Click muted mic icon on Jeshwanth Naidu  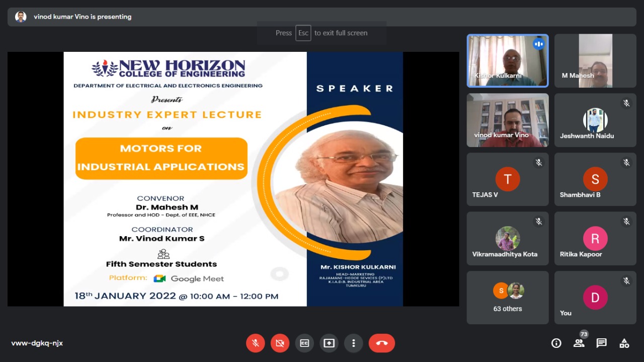click(626, 103)
